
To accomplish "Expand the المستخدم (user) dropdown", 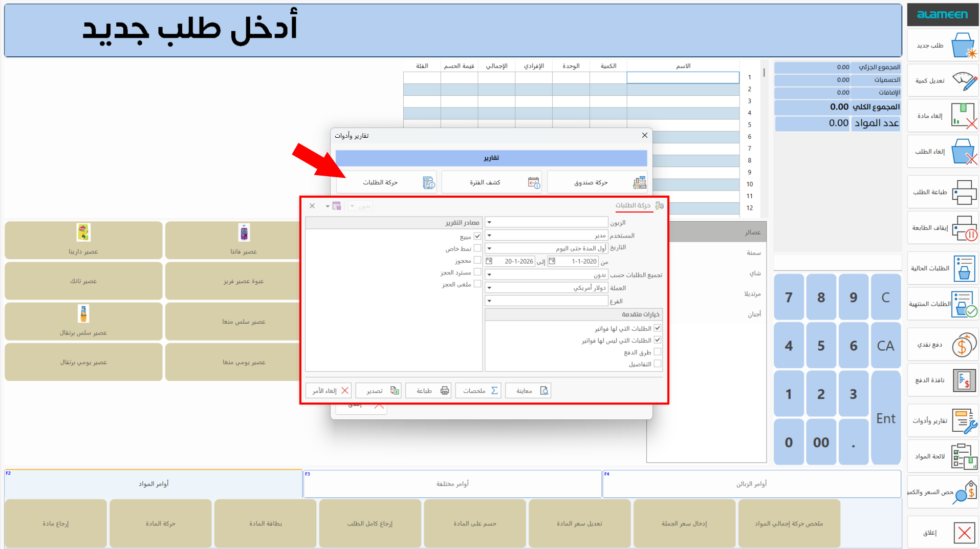I will (489, 236).
